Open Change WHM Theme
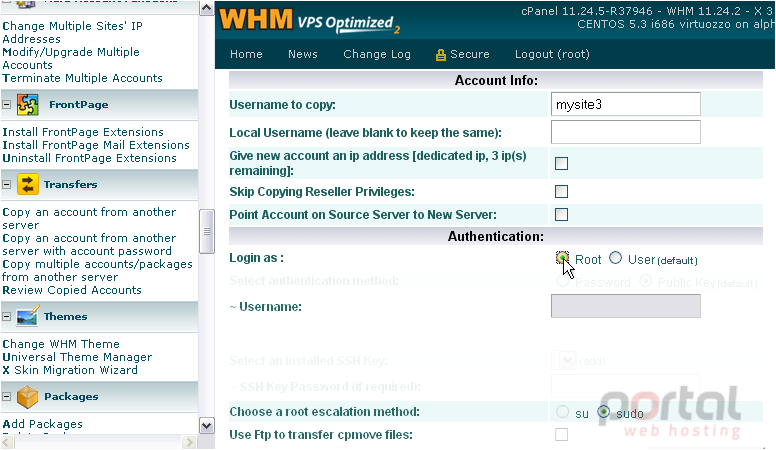 click(x=61, y=344)
